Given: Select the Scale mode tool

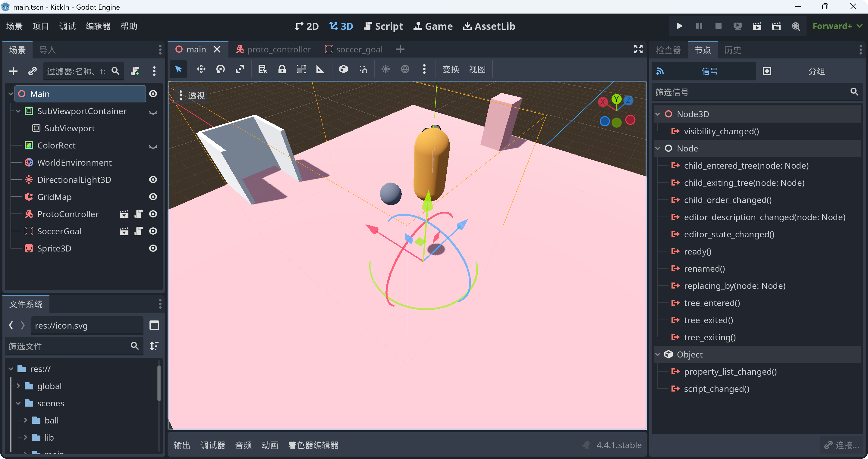Looking at the screenshot, I should [x=240, y=69].
